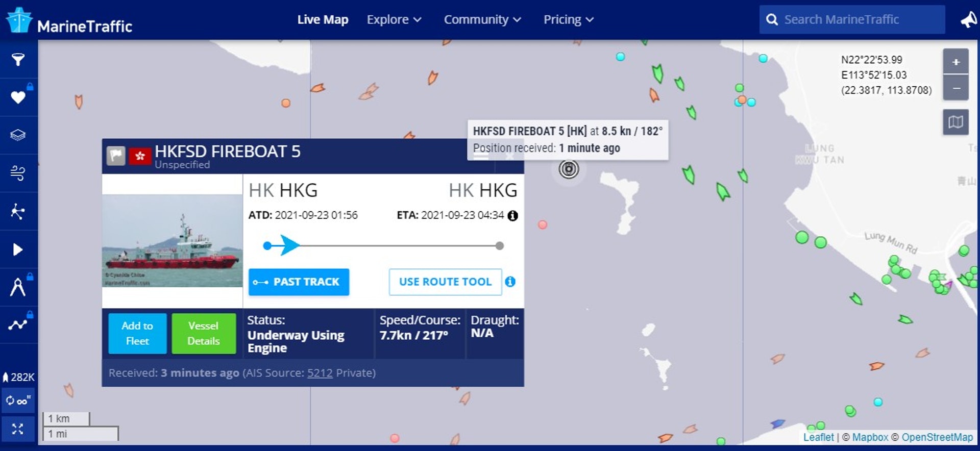The image size is (980, 451).
Task: Expand the Explore dropdown menu
Action: [394, 20]
